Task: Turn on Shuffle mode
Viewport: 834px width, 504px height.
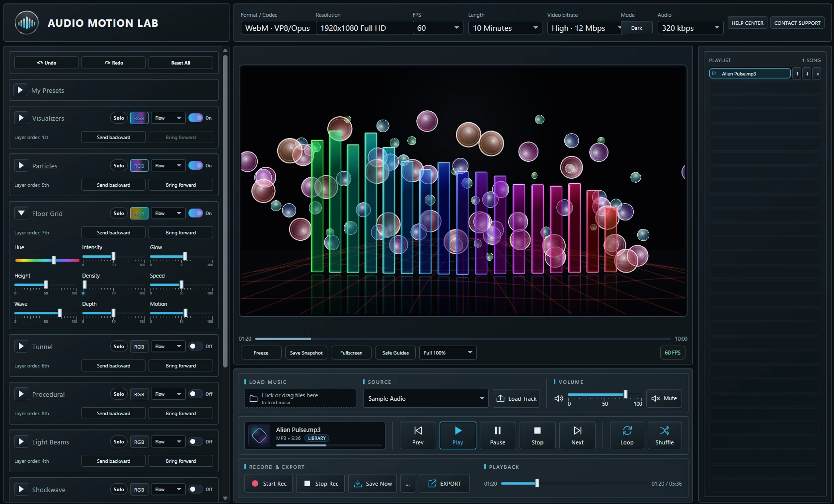Action: (665, 435)
